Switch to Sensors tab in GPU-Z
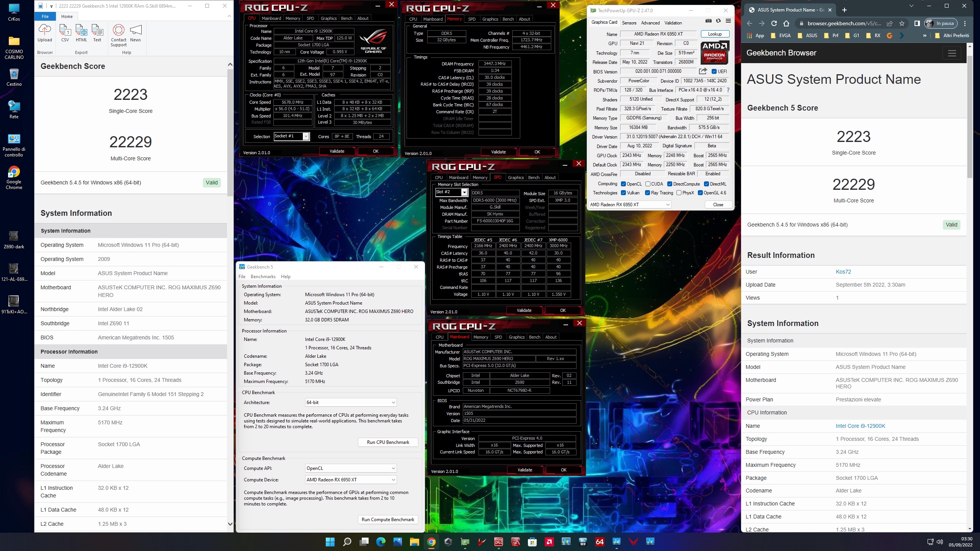The image size is (980, 551). [629, 23]
